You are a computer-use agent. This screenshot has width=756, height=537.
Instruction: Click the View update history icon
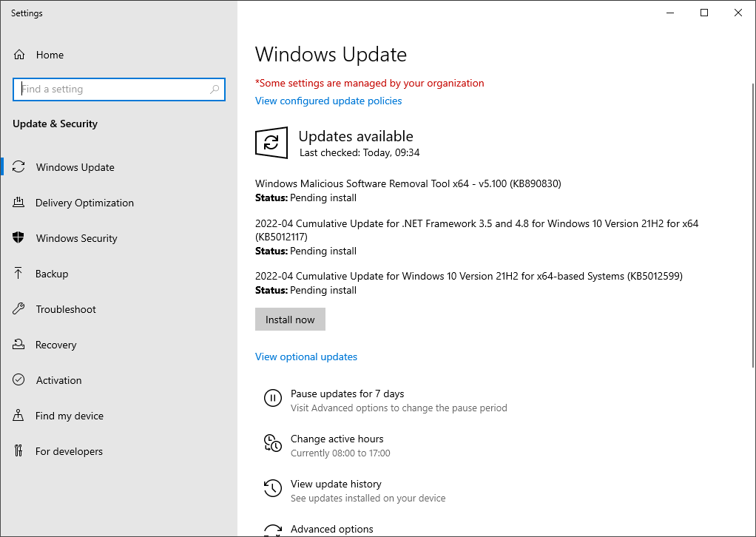(273, 488)
